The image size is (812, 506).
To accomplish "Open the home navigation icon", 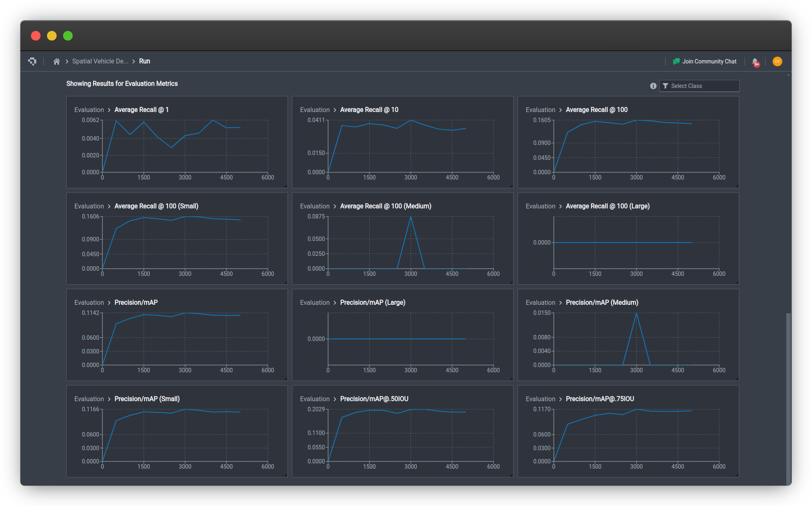I will point(56,61).
